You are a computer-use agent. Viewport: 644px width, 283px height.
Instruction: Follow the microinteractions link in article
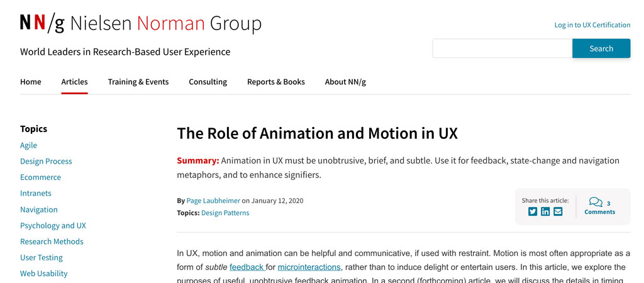[x=309, y=267]
